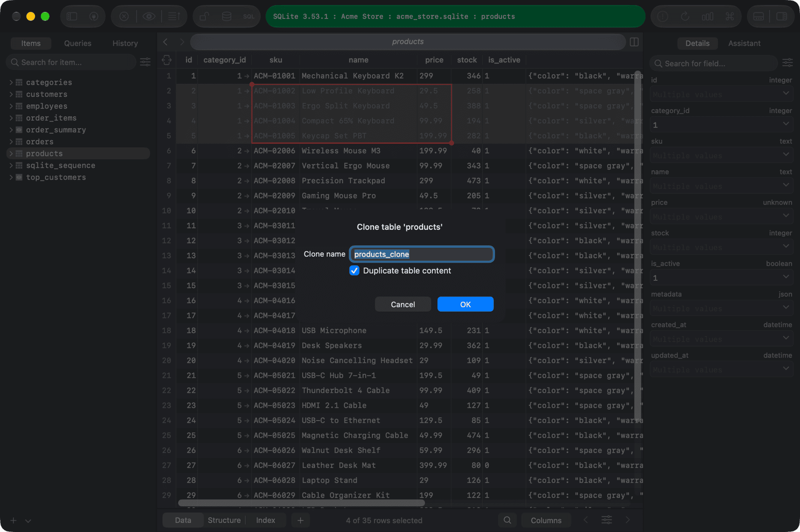
Task: Click the Search for field input
Action: coord(714,63)
